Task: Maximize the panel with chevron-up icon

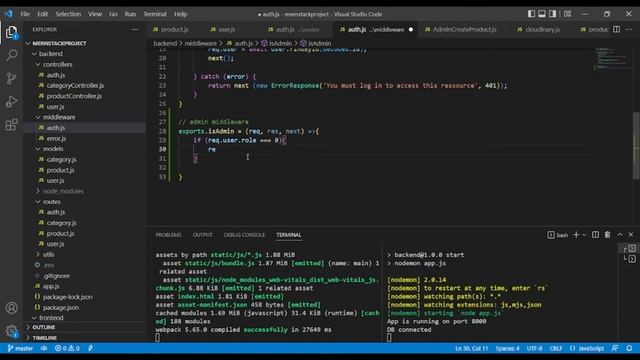Action: click(x=620, y=235)
